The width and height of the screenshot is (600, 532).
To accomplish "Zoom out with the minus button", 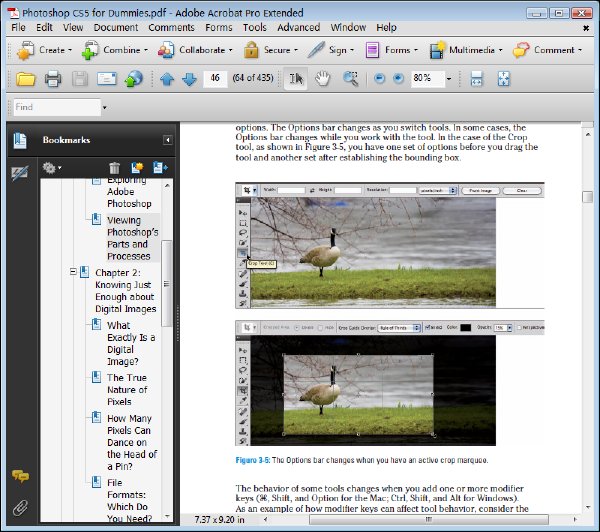I will [379, 79].
